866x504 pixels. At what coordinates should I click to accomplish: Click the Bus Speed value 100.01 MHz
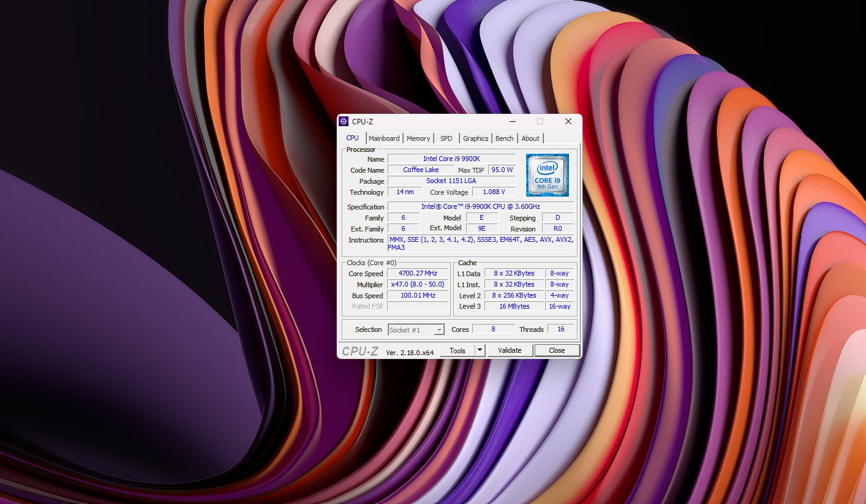[418, 295]
